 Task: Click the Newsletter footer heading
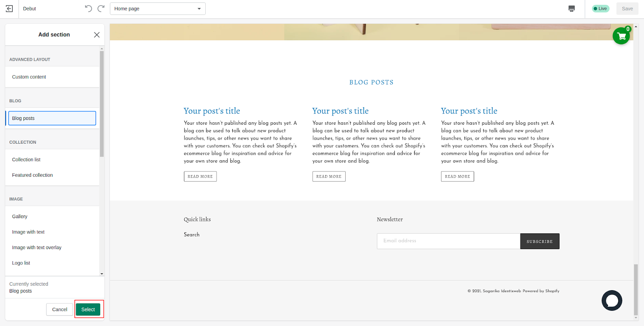tap(390, 219)
